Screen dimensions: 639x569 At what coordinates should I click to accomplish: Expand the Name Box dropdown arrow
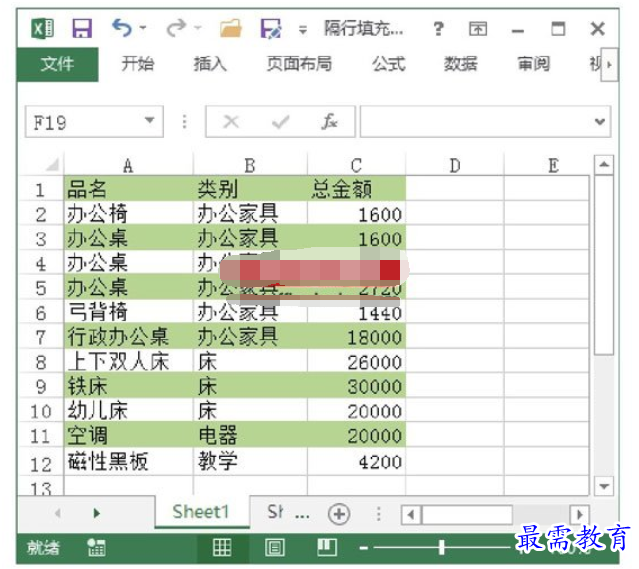tap(150, 121)
